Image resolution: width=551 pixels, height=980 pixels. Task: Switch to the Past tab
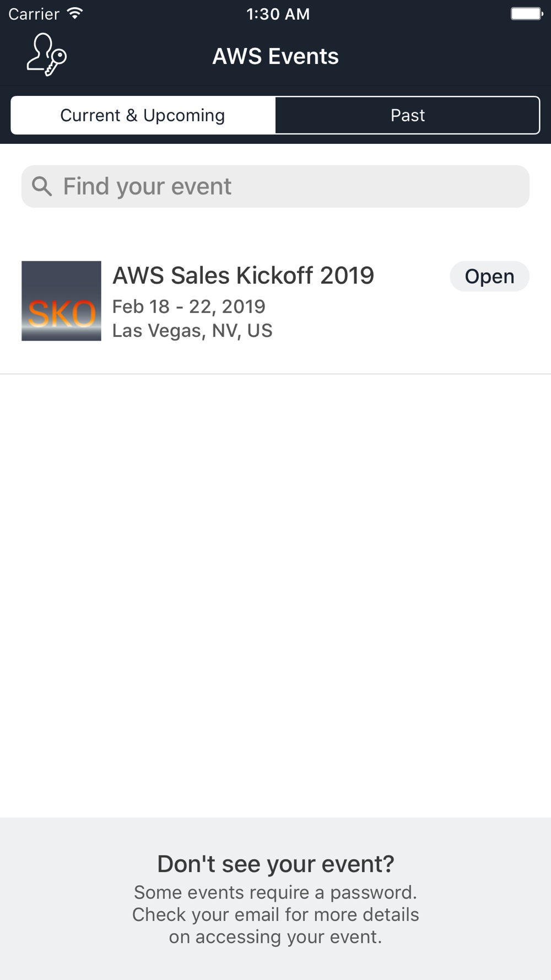pos(408,115)
